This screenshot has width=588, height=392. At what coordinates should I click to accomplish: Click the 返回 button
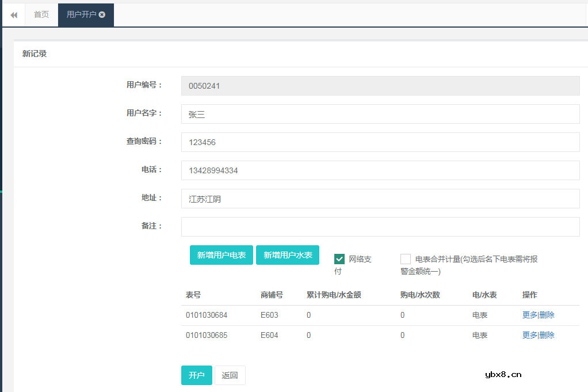[x=230, y=375]
